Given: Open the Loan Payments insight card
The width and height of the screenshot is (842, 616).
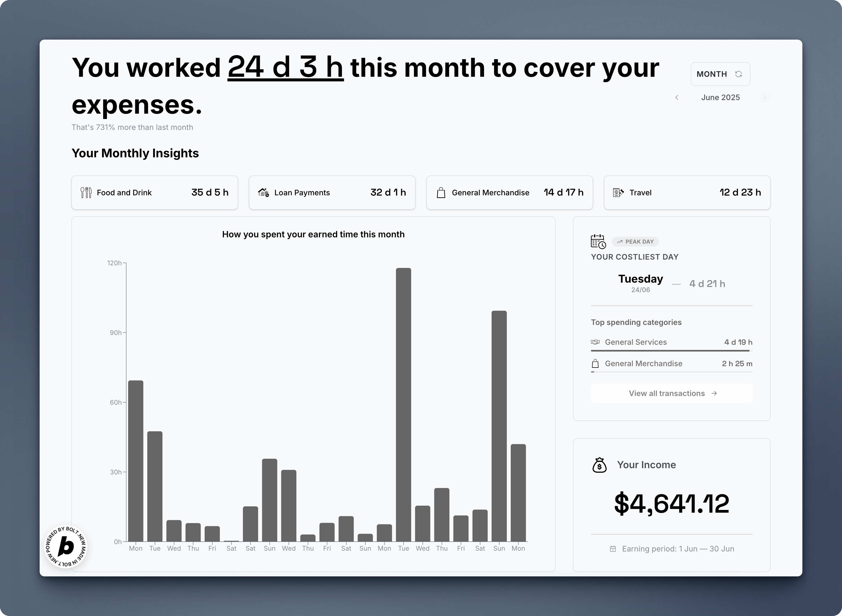Looking at the screenshot, I should click(332, 192).
